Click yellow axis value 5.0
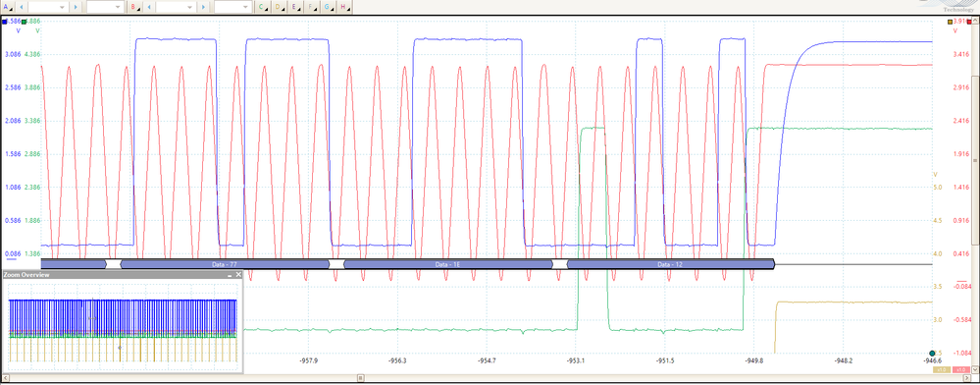 pyautogui.click(x=938, y=188)
